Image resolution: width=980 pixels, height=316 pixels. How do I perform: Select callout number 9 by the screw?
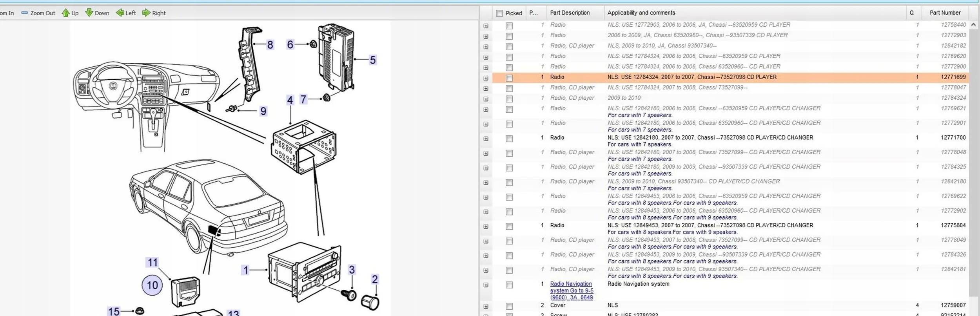pos(263,111)
